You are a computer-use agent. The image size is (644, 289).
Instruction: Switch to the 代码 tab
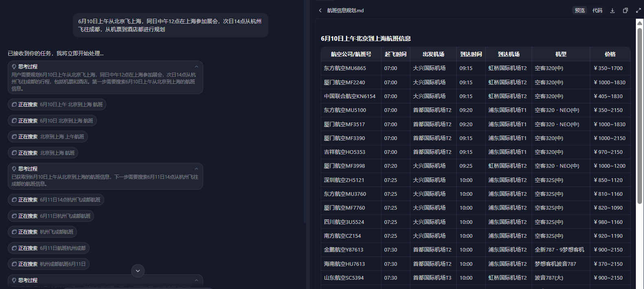pyautogui.click(x=597, y=11)
